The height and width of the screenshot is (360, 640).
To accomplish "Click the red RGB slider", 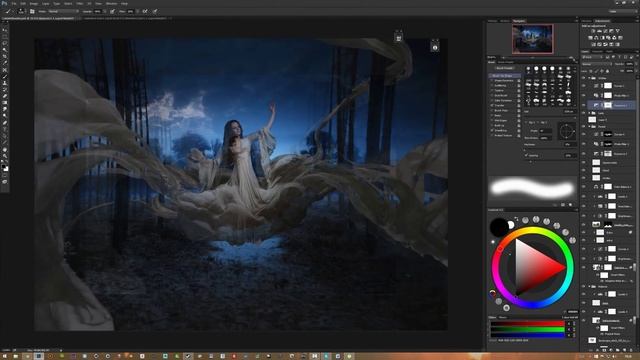I will (x=527, y=323).
